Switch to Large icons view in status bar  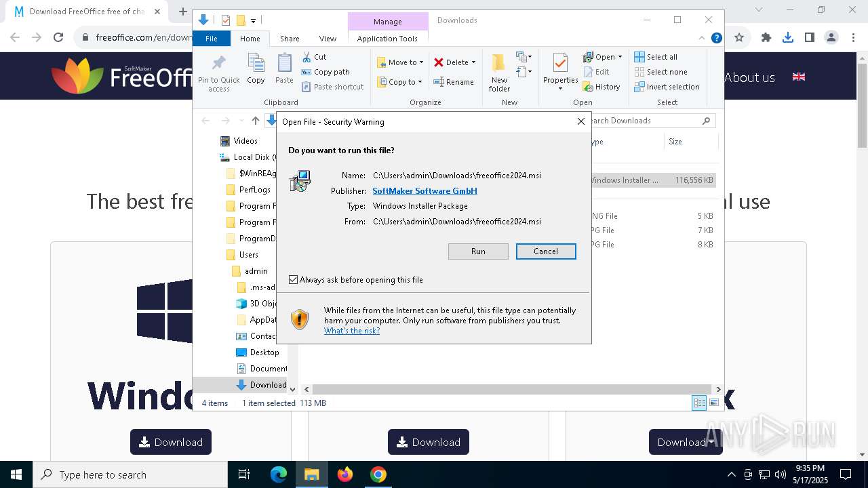[713, 403]
